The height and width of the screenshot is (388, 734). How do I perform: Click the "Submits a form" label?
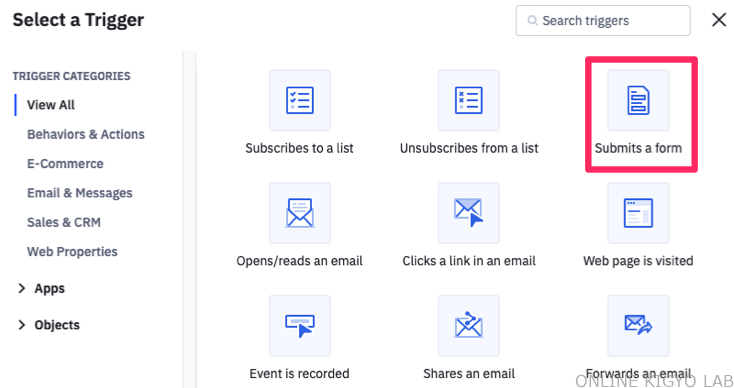(638, 148)
